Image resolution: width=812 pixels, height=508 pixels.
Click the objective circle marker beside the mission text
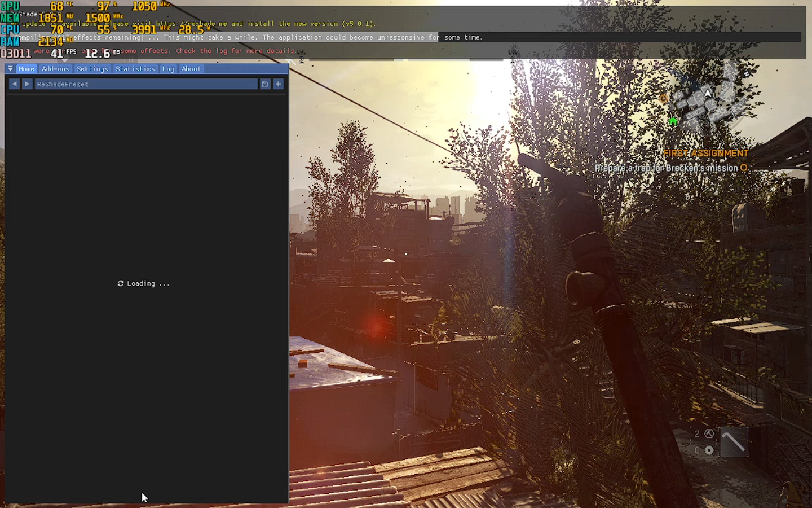(744, 168)
